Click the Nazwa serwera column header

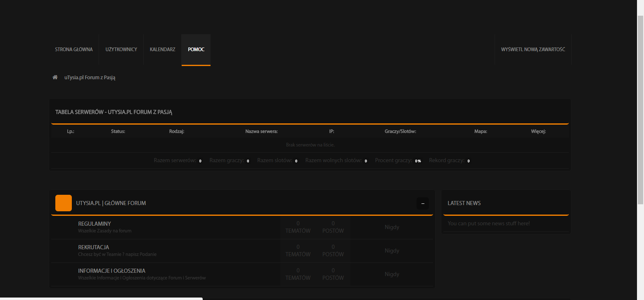[261, 131]
